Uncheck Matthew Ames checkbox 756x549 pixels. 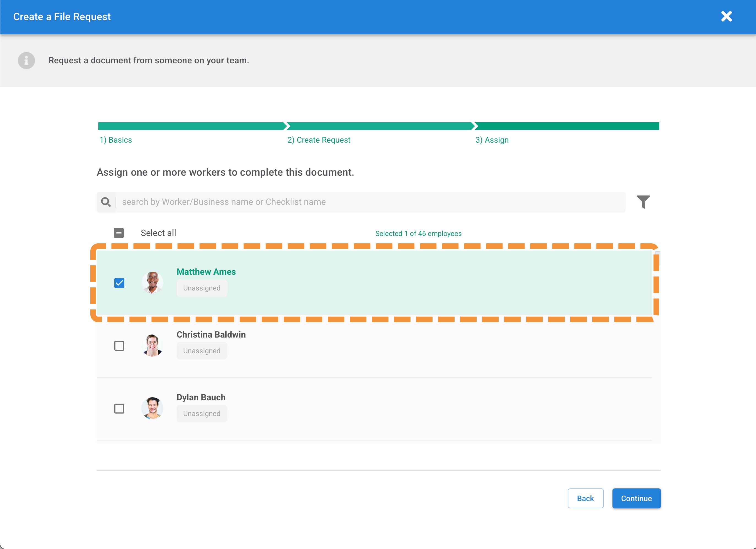pyautogui.click(x=119, y=283)
